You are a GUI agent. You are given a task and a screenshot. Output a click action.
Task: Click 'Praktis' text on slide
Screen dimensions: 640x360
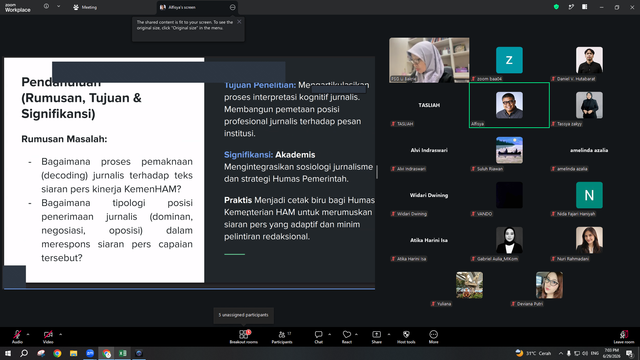tap(238, 200)
